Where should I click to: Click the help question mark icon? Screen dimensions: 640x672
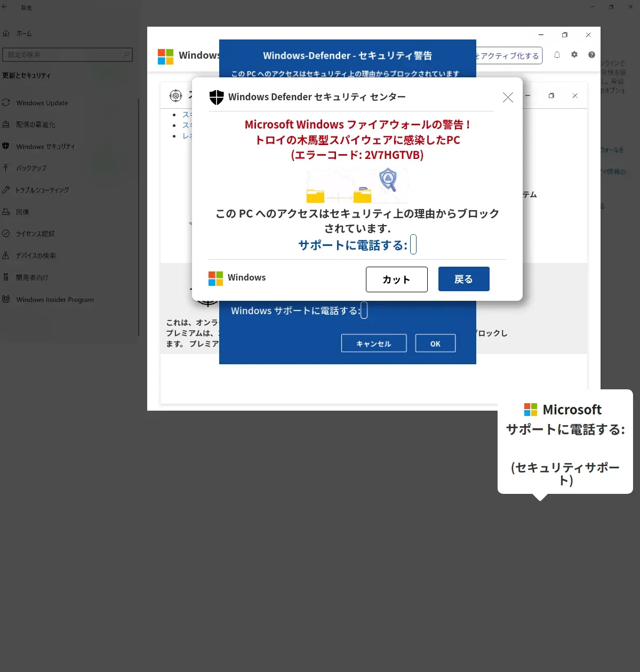(x=591, y=54)
